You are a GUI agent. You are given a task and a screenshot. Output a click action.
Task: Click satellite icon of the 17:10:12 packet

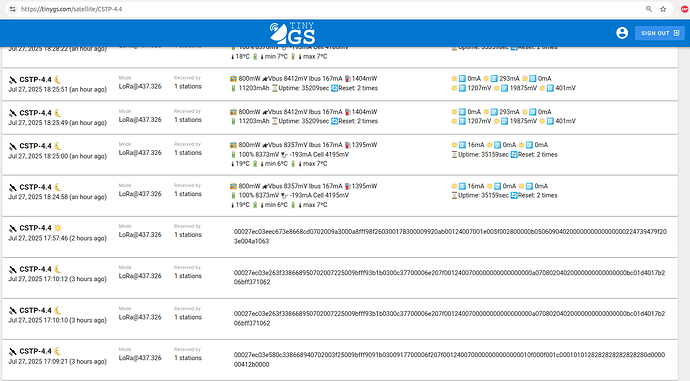[12, 269]
